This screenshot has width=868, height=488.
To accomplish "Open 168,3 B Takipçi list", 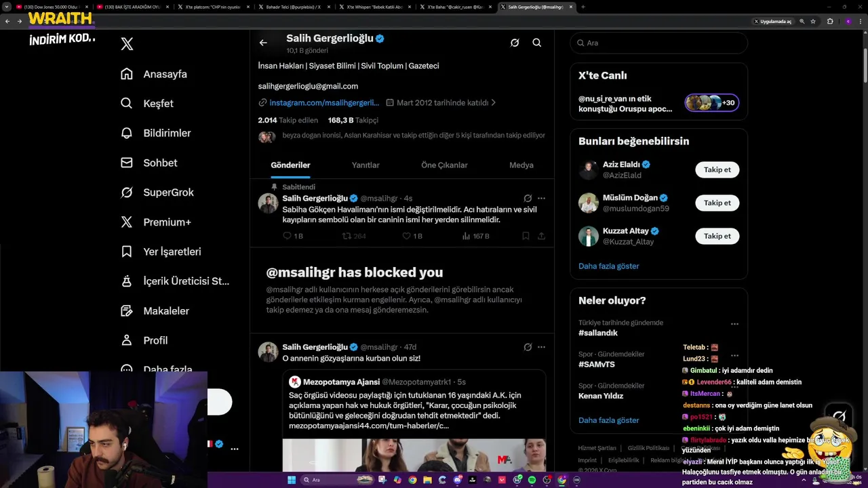I will coord(353,120).
